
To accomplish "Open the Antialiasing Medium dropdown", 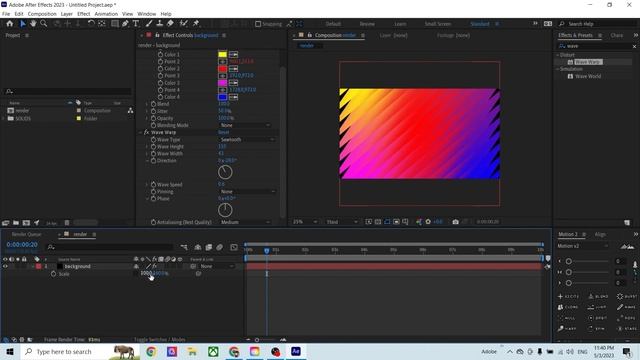I will tap(244, 222).
